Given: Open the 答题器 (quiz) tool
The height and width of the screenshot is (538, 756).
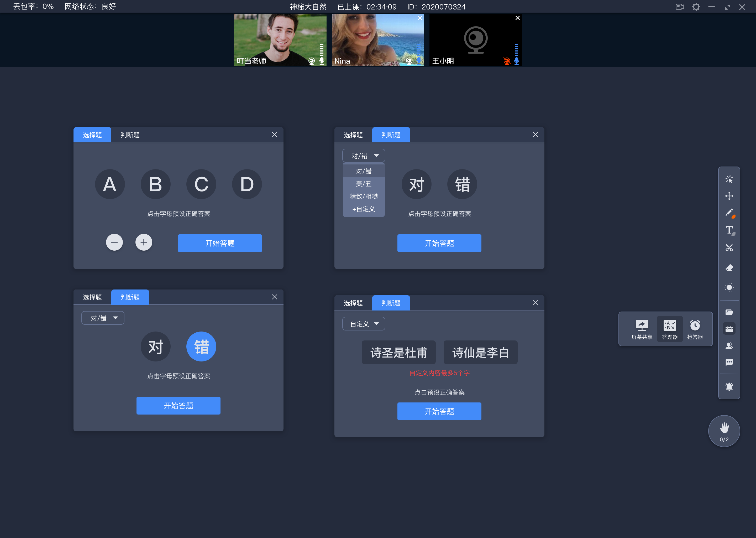Looking at the screenshot, I should click(669, 328).
